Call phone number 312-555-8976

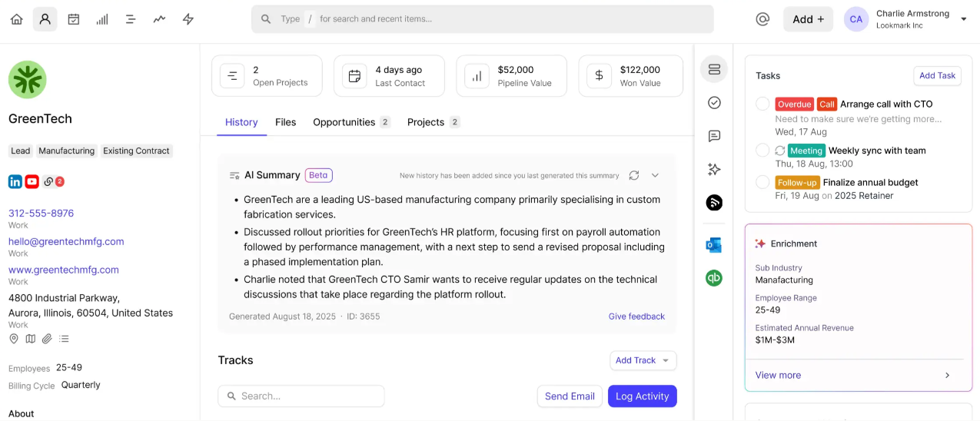[41, 214]
